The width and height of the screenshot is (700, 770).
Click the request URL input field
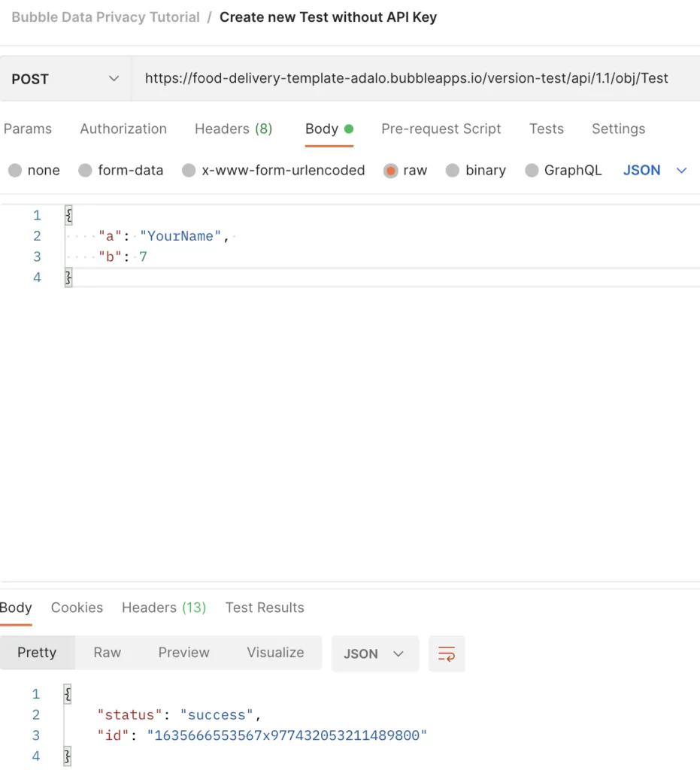tap(406, 77)
